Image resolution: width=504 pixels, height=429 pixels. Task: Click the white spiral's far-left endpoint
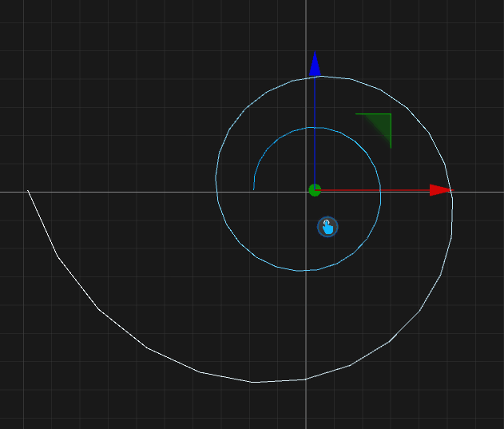(28, 191)
